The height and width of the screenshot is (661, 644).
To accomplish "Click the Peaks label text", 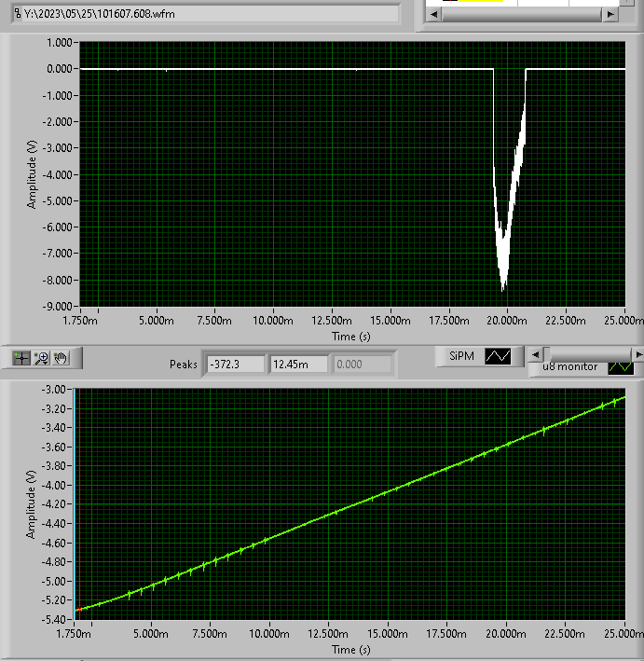I will (x=184, y=365).
